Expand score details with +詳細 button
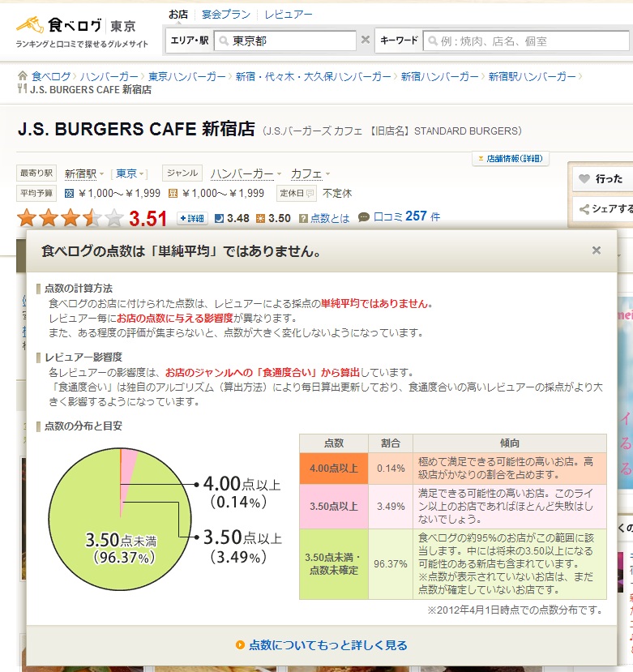633x672 pixels. [192, 218]
